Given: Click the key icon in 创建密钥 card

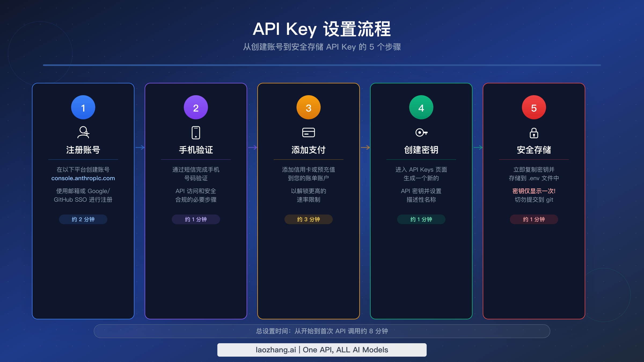Looking at the screenshot, I should tap(421, 132).
